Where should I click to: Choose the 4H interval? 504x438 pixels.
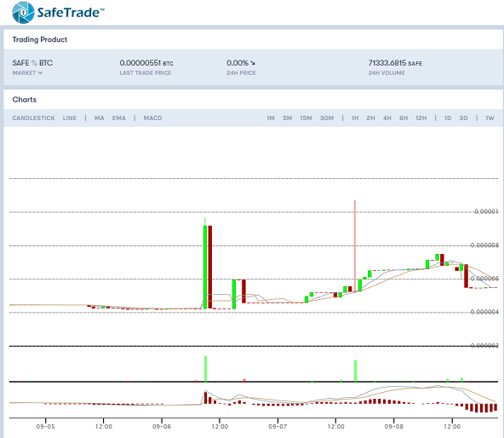pos(387,118)
